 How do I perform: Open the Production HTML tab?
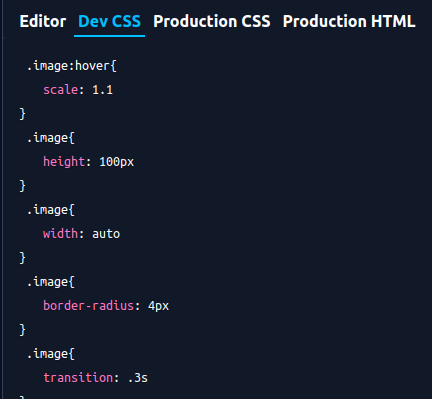tap(349, 21)
